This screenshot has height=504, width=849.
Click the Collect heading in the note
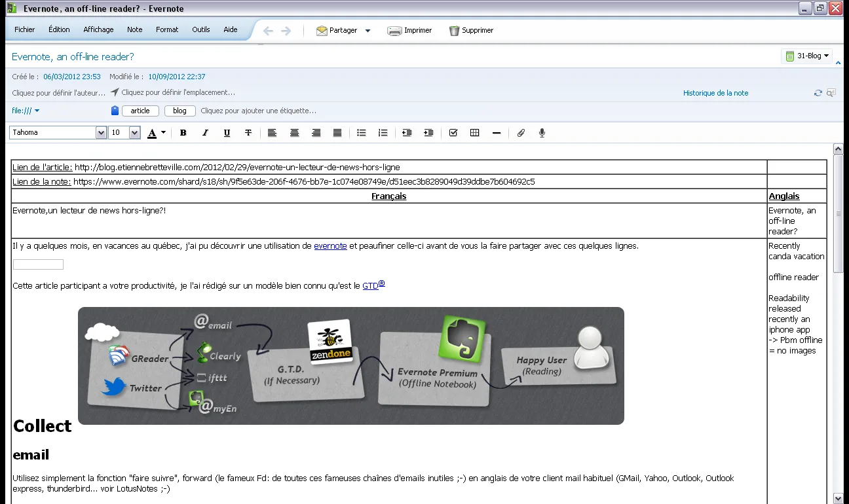42,425
